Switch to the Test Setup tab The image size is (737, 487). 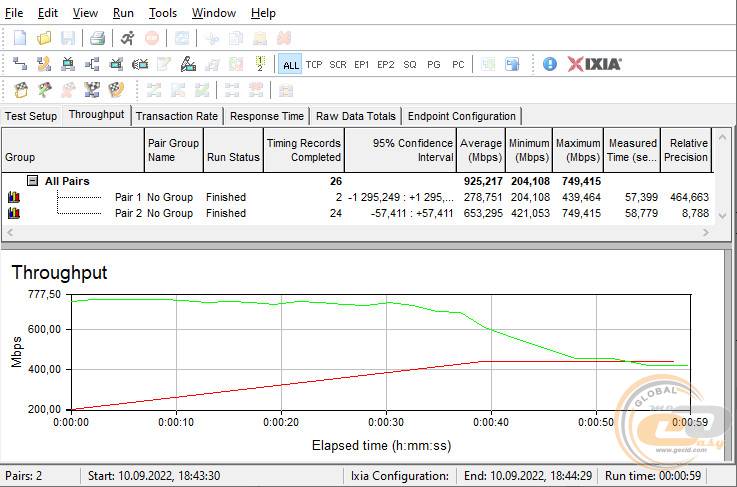[31, 116]
